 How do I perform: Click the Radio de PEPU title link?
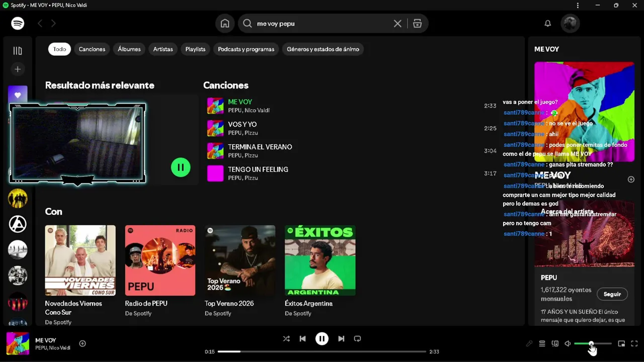pyautogui.click(x=146, y=303)
